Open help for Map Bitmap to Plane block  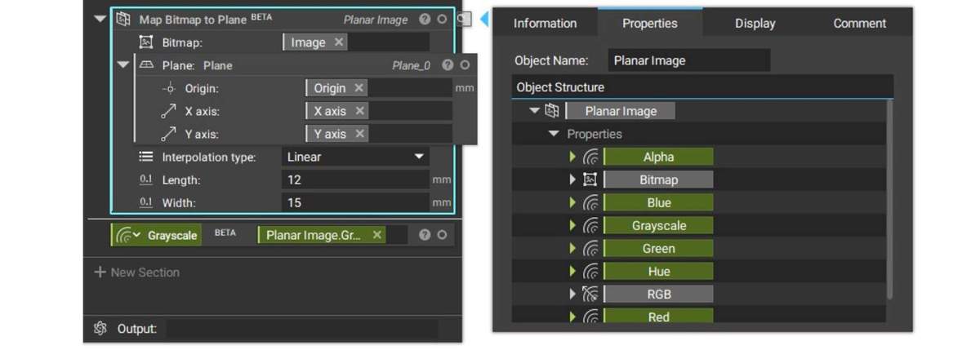[425, 19]
